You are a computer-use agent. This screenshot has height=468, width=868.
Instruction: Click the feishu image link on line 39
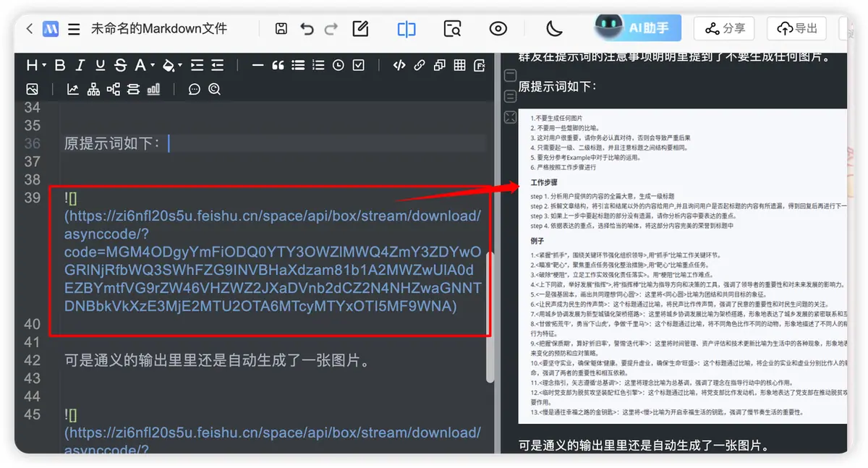[x=273, y=252]
